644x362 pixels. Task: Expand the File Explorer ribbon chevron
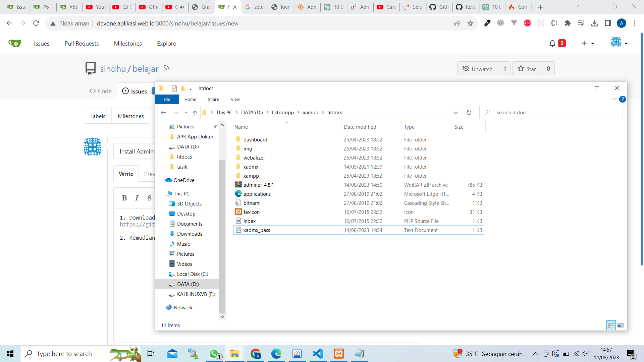coord(613,99)
